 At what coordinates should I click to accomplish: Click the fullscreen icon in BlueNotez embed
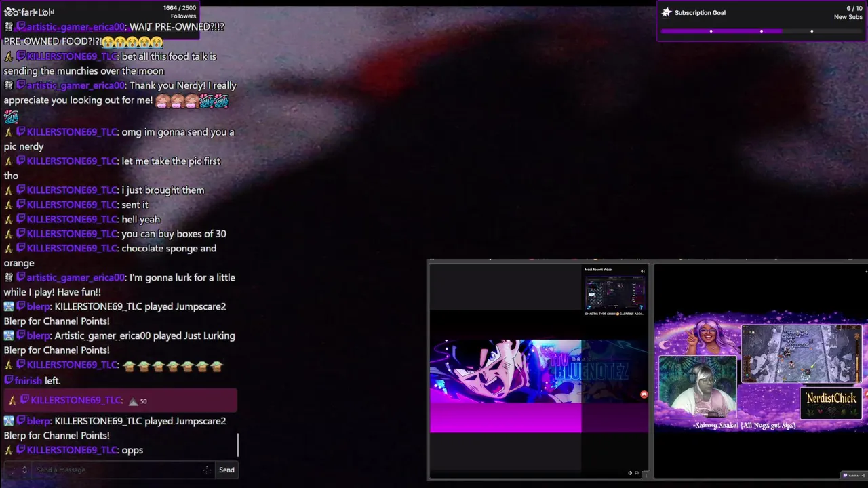pyautogui.click(x=637, y=473)
